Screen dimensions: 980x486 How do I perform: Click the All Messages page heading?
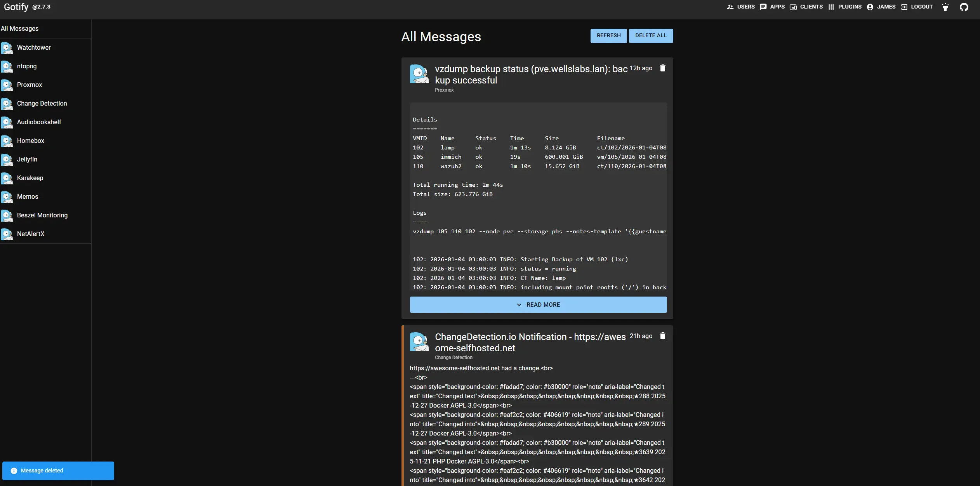pos(441,37)
